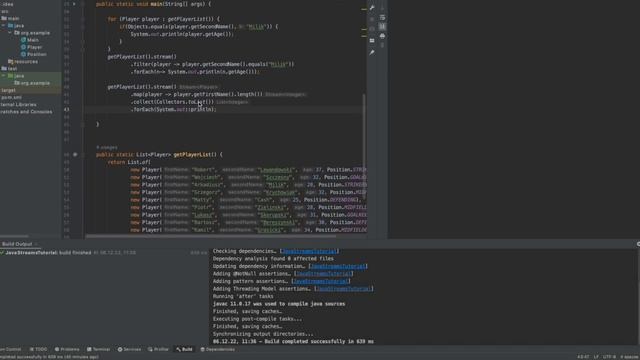Open the Terminal tool window
The width and height of the screenshot is (640, 360).
pyautogui.click(x=98, y=349)
